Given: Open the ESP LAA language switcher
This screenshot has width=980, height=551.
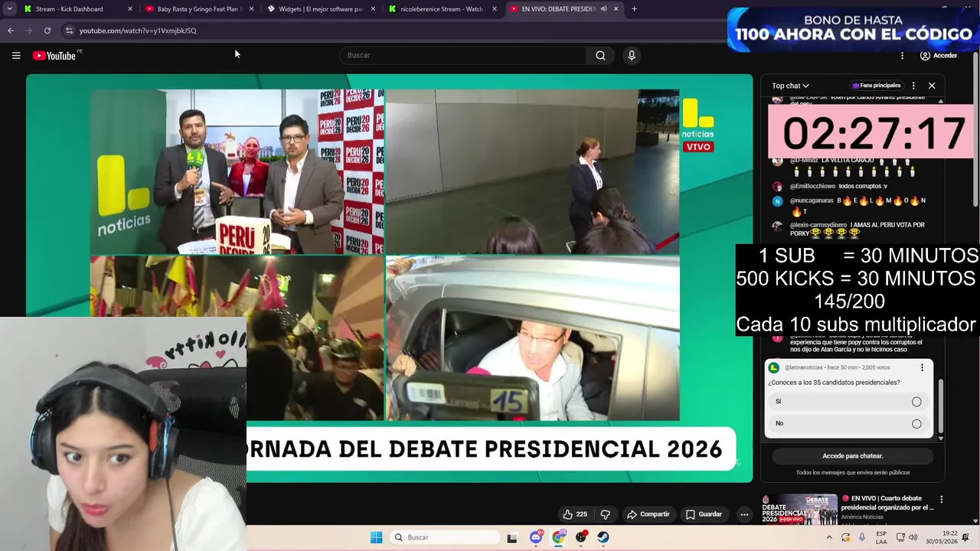Looking at the screenshot, I should point(881,537).
